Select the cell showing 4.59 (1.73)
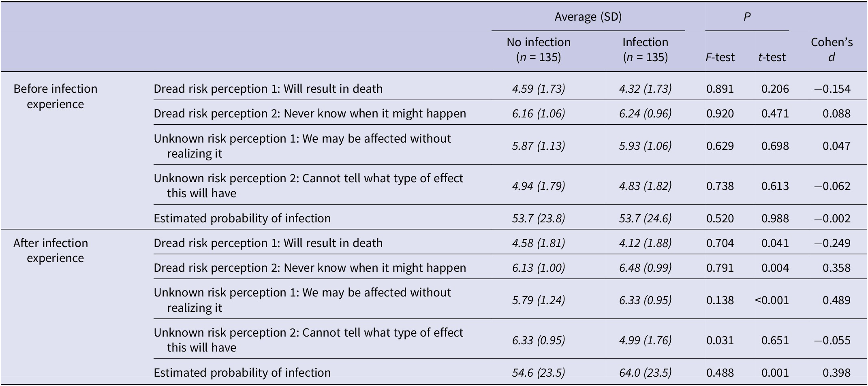This screenshot has width=868, height=386. coord(539,89)
